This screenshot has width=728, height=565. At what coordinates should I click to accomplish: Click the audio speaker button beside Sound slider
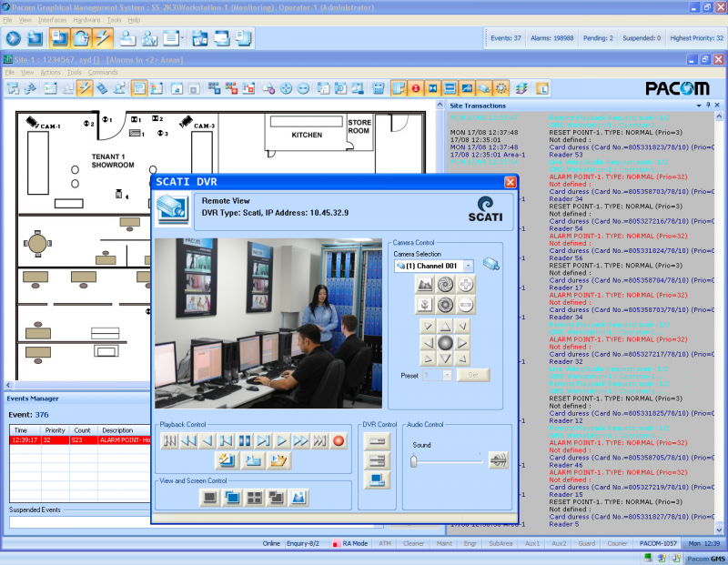click(x=498, y=460)
